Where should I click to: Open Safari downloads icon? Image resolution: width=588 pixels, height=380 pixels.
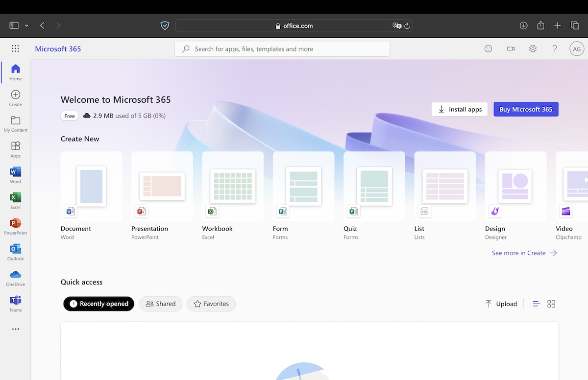[x=523, y=25]
